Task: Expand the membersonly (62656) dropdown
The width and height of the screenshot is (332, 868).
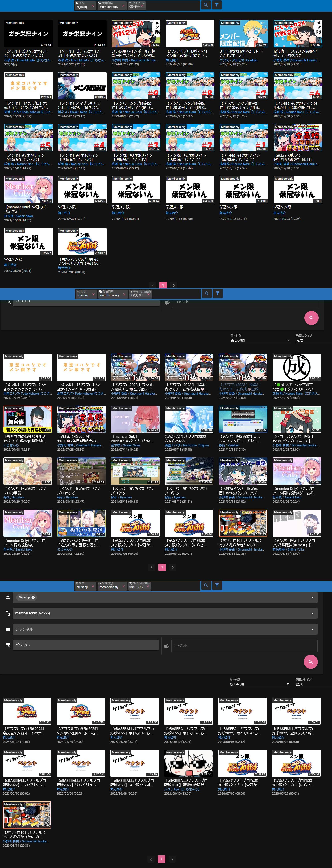Action: (x=312, y=613)
